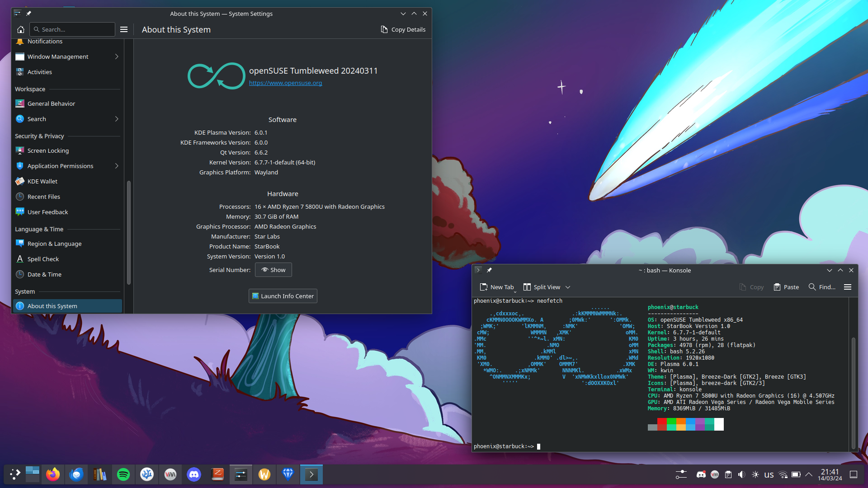Open the red Z book app in taskbar
Viewport: 868px width, 488px height.
tap(217, 474)
